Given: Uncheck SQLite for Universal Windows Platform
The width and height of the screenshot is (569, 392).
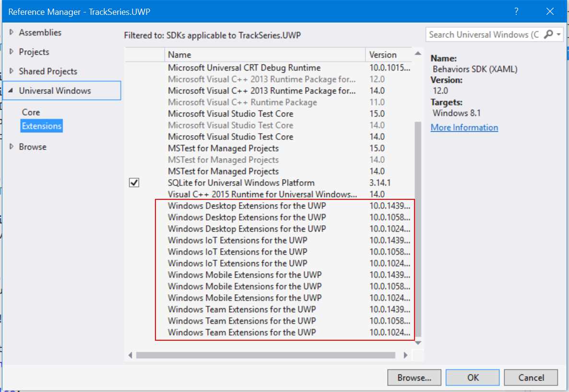Looking at the screenshot, I should [x=135, y=183].
